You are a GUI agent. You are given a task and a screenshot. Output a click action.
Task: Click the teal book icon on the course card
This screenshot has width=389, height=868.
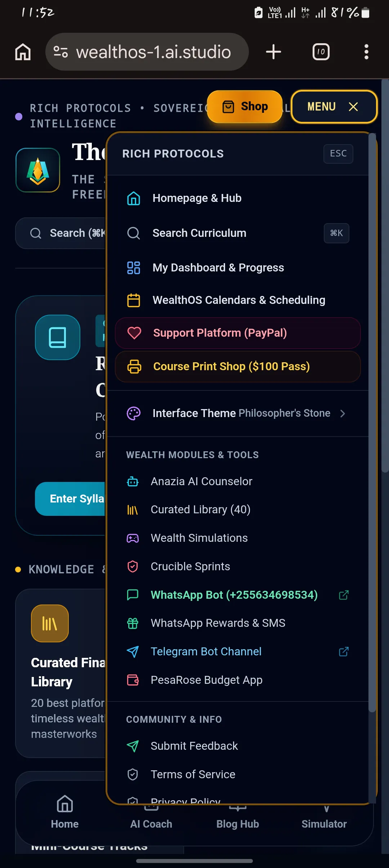(58, 337)
